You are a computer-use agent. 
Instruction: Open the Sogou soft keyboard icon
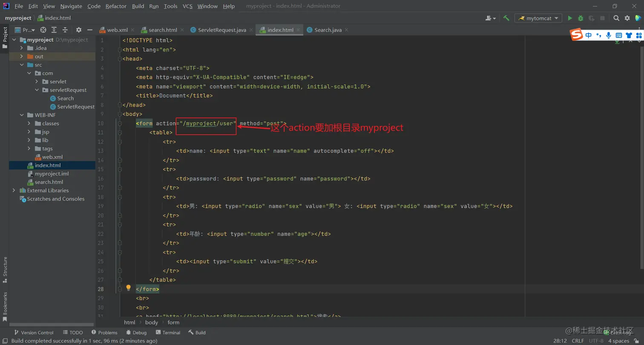pos(619,35)
